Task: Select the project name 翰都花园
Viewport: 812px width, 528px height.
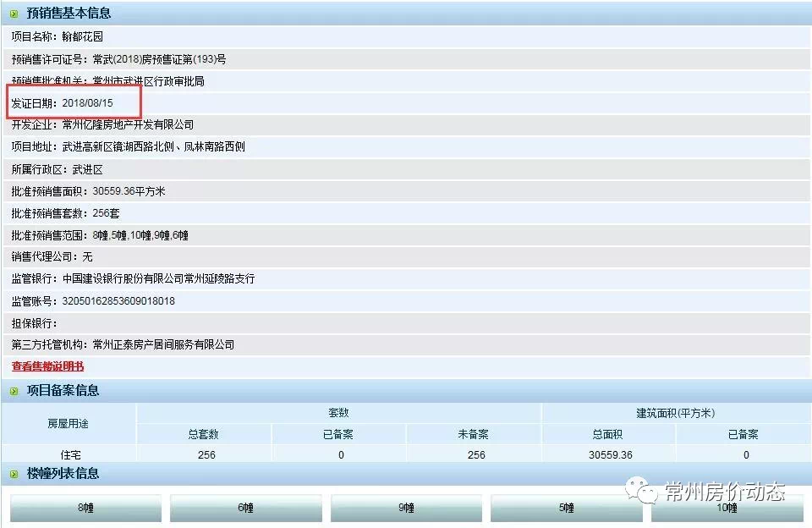Action: pyautogui.click(x=82, y=36)
